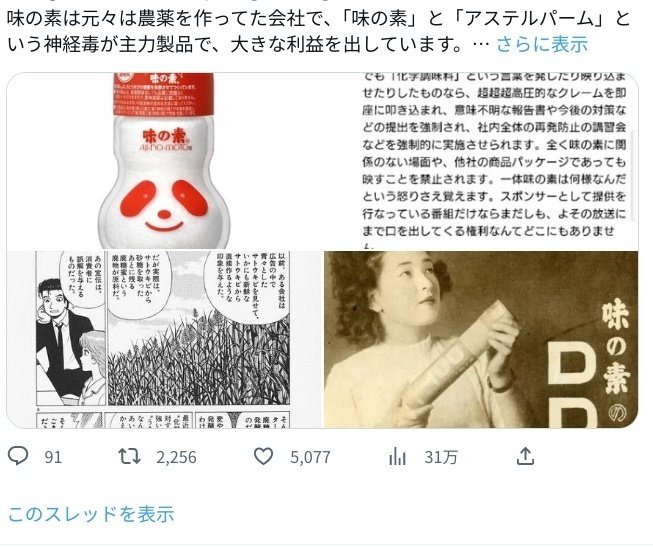The height and width of the screenshot is (547, 653).
Task: Open view analytics bar chart icon
Action: click(x=397, y=457)
